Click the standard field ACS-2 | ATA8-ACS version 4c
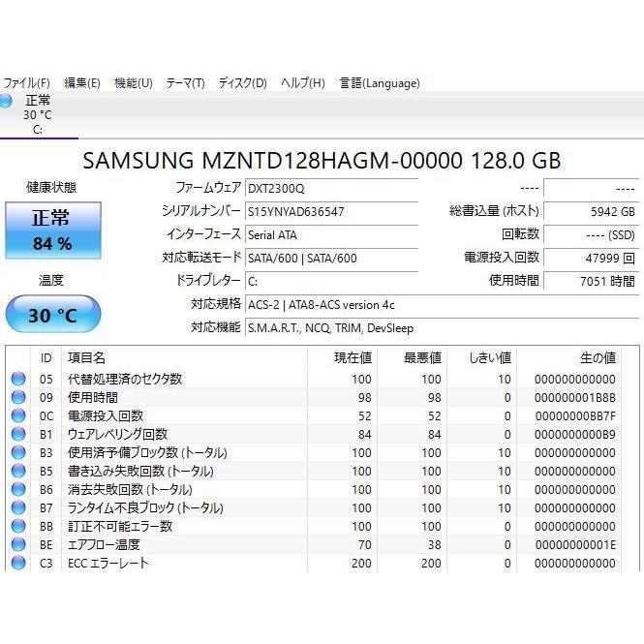The height and width of the screenshot is (644, 644). pyautogui.click(x=442, y=305)
